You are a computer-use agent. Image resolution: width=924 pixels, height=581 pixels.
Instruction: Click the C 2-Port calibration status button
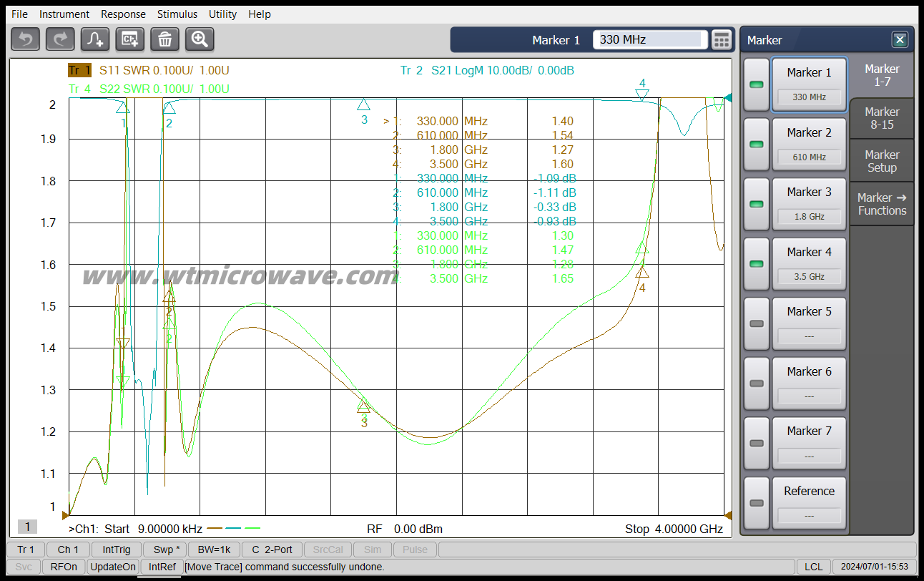[272, 550]
